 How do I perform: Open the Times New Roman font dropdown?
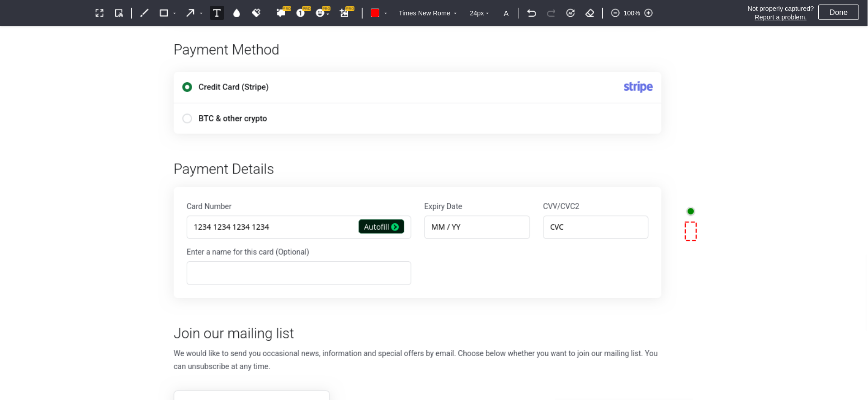pos(427,13)
